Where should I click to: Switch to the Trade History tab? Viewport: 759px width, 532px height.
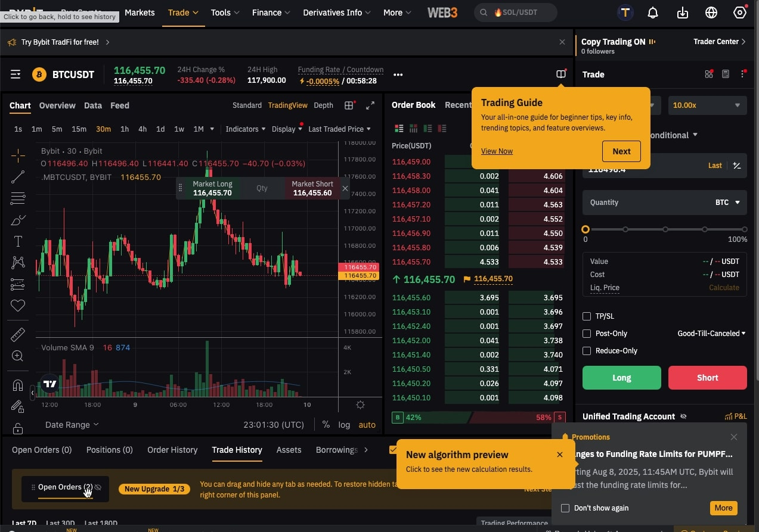(237, 450)
